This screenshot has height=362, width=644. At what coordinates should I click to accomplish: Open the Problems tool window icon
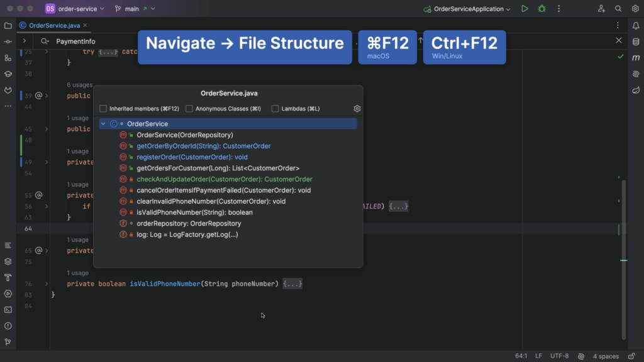pos(8,326)
